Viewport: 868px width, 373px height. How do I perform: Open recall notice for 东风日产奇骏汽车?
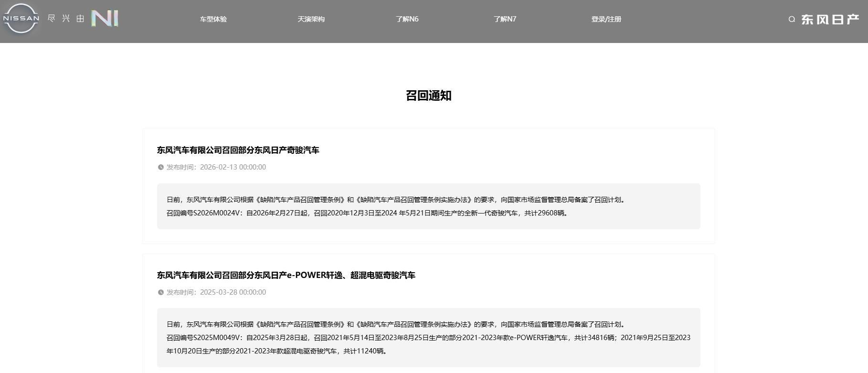(238, 150)
